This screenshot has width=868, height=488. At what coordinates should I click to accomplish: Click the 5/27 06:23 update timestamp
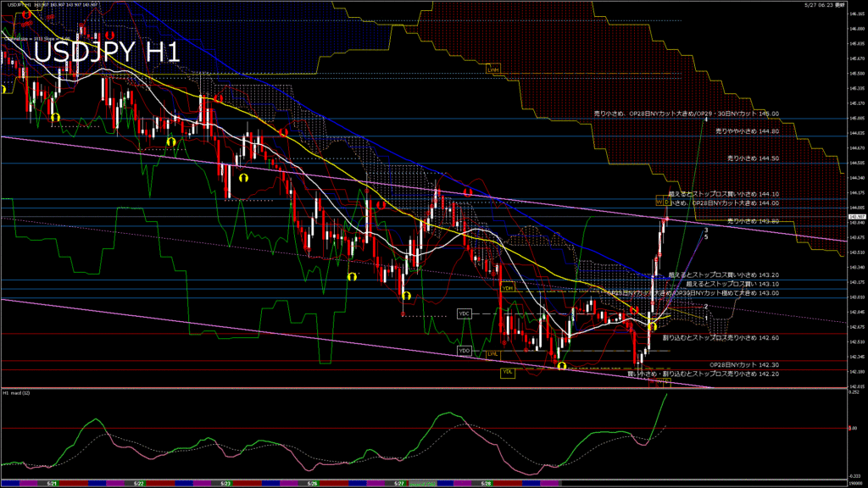point(825,5)
